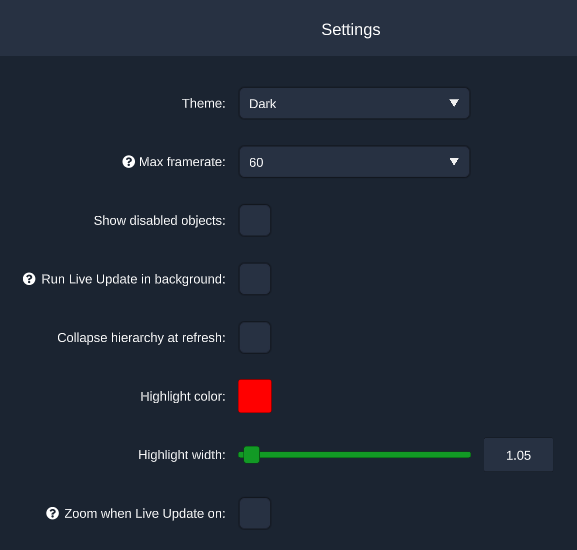
Task: Enable Zoom when Live Update on checkbox
Action: point(255,513)
